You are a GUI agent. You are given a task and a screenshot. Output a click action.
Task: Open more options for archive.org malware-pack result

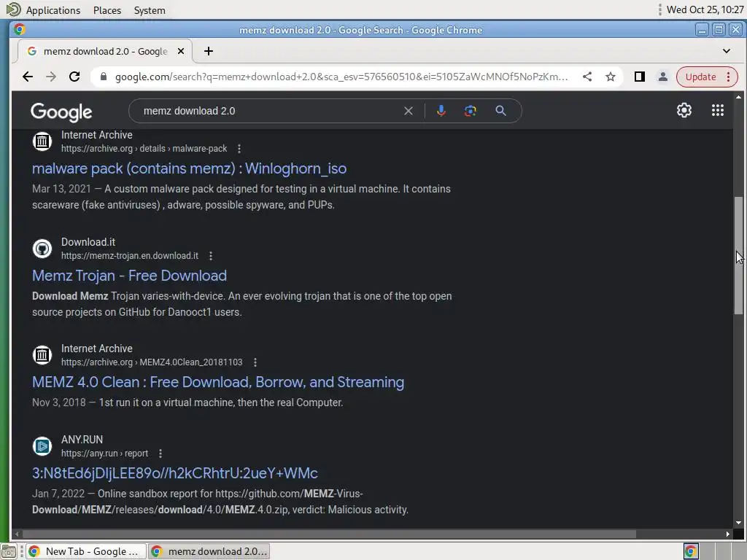pyautogui.click(x=239, y=149)
